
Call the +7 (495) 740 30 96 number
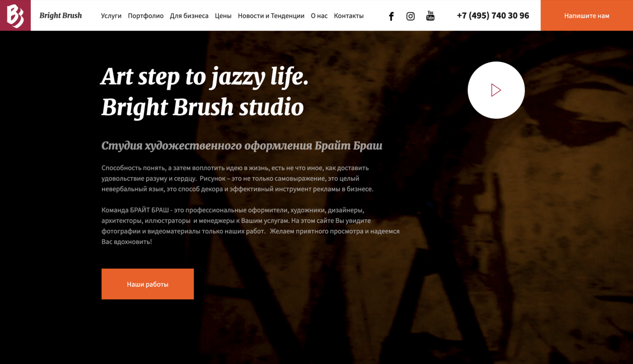493,16
